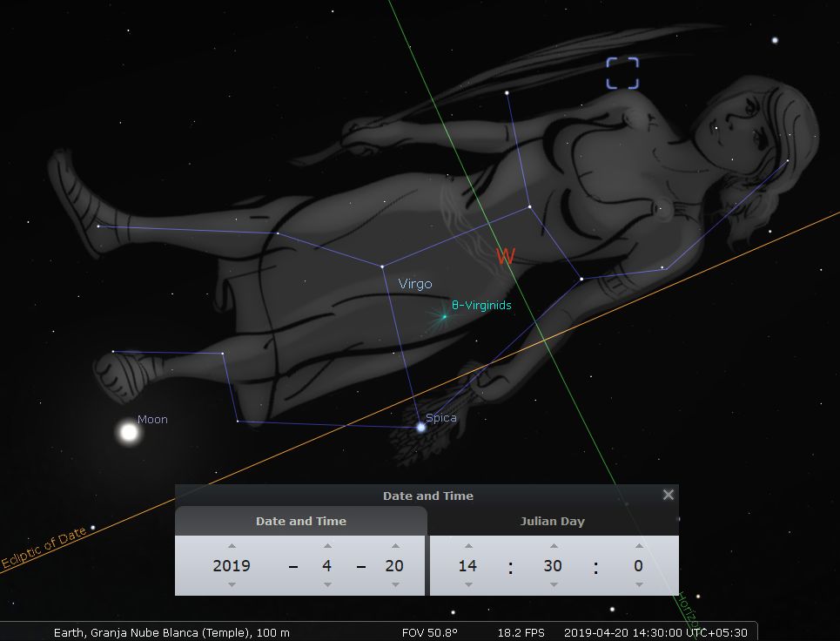
Task: Click the seconds field showing 0
Action: tap(638, 565)
